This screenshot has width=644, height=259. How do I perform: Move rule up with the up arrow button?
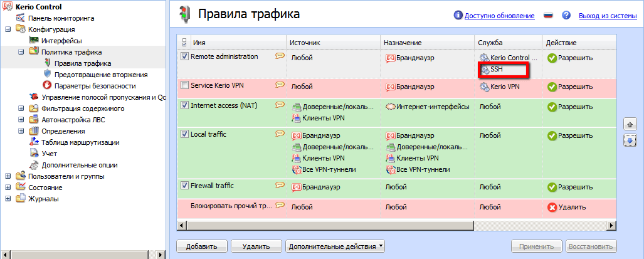629,124
